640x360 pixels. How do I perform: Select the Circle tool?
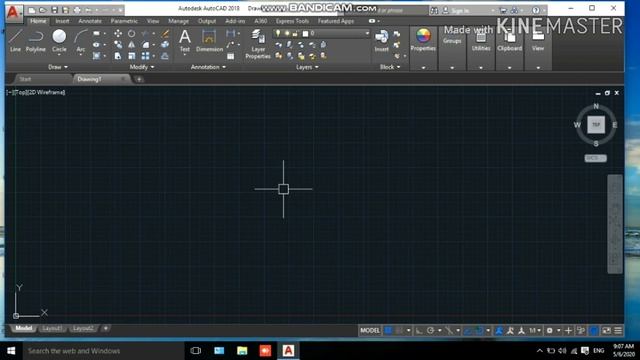(x=59, y=40)
